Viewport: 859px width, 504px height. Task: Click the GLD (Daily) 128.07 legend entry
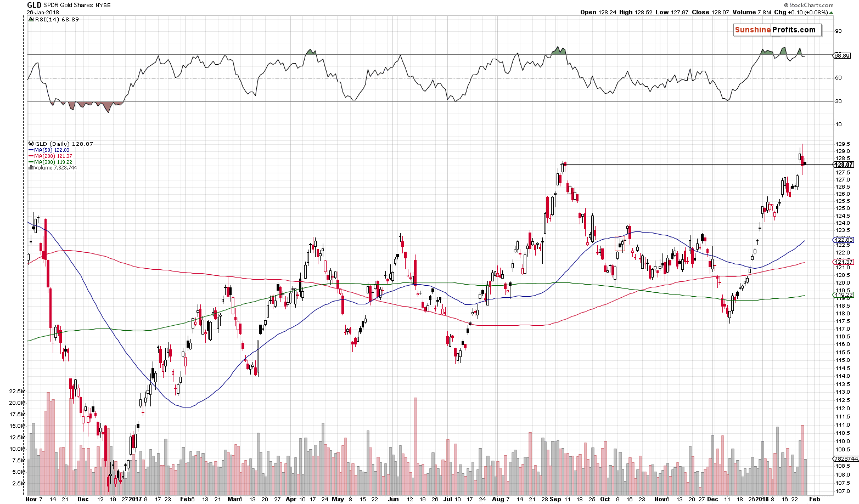(64, 144)
